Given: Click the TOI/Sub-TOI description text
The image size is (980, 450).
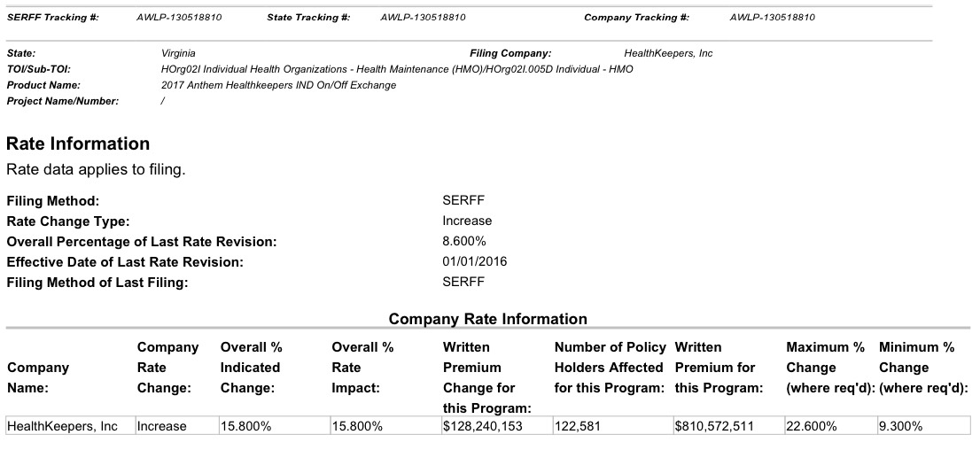Looking at the screenshot, I should coord(397,69).
